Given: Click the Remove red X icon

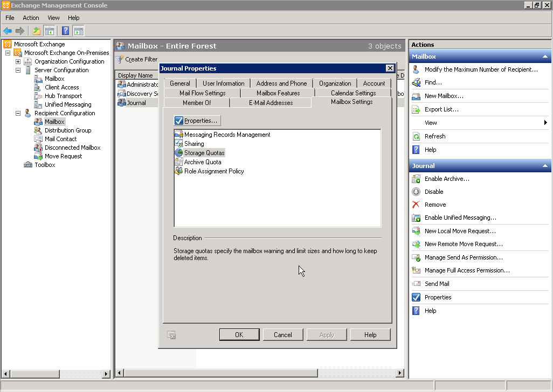Looking at the screenshot, I should (416, 205).
